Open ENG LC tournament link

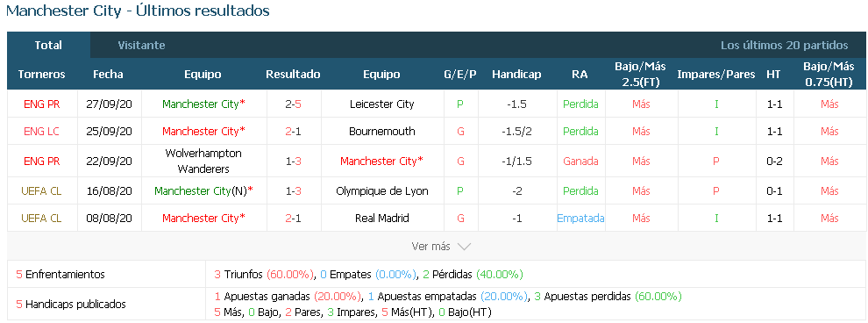[x=41, y=132]
